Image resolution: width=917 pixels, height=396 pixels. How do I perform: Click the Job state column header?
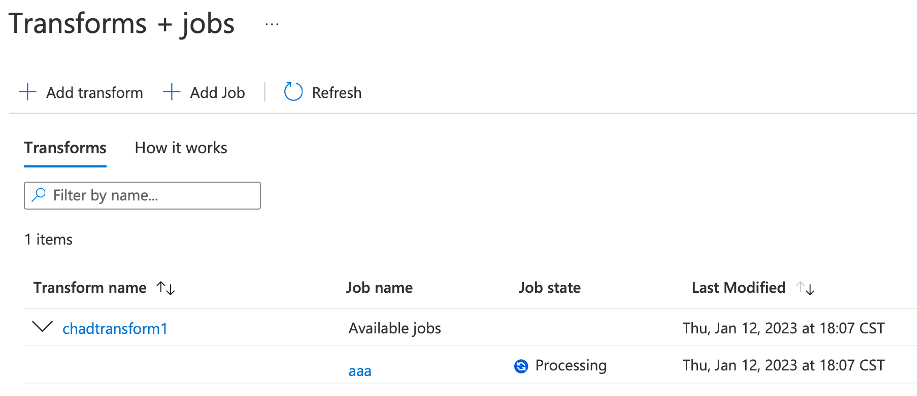(549, 288)
